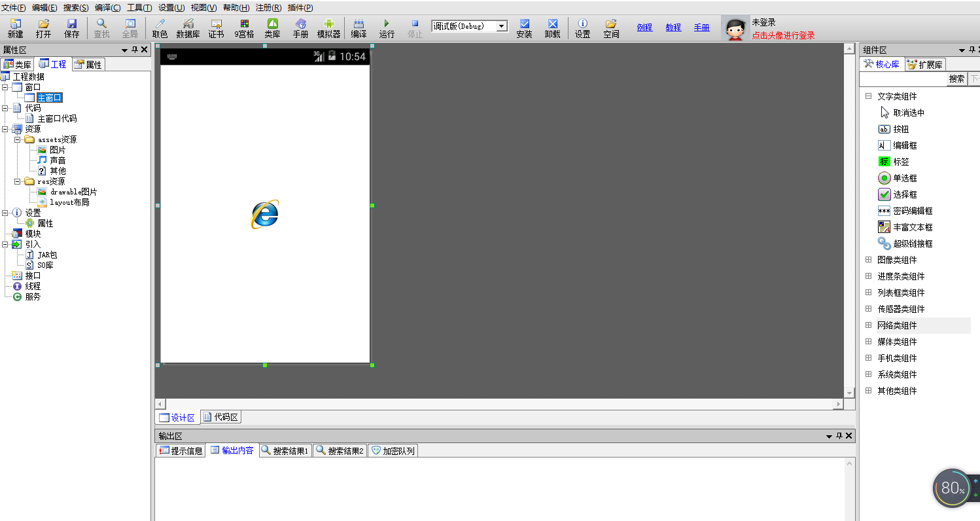Screen dimensions: 980x521
Task: Select 主窗口代码 in the project tree
Action: [x=57, y=118]
